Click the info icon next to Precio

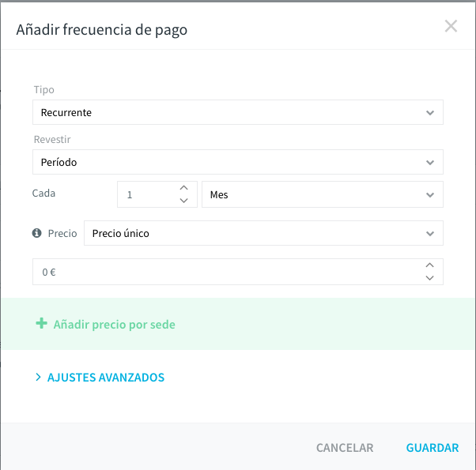[x=36, y=233]
